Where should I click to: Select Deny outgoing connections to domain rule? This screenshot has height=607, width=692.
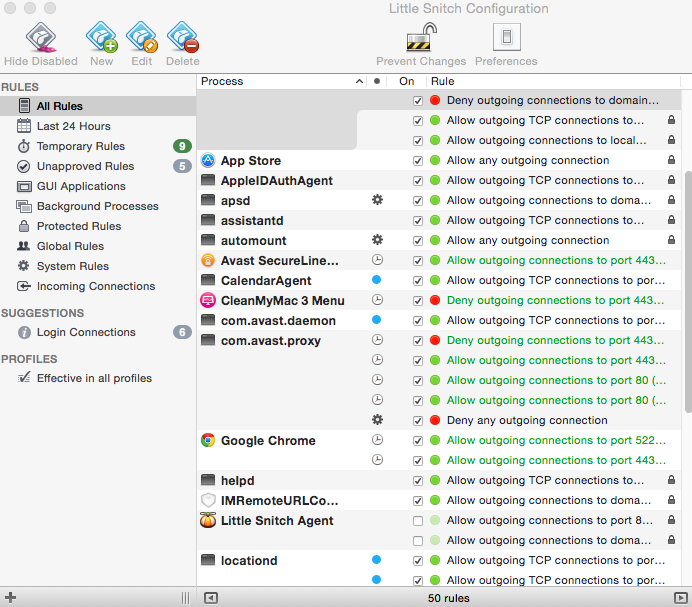pos(553,100)
